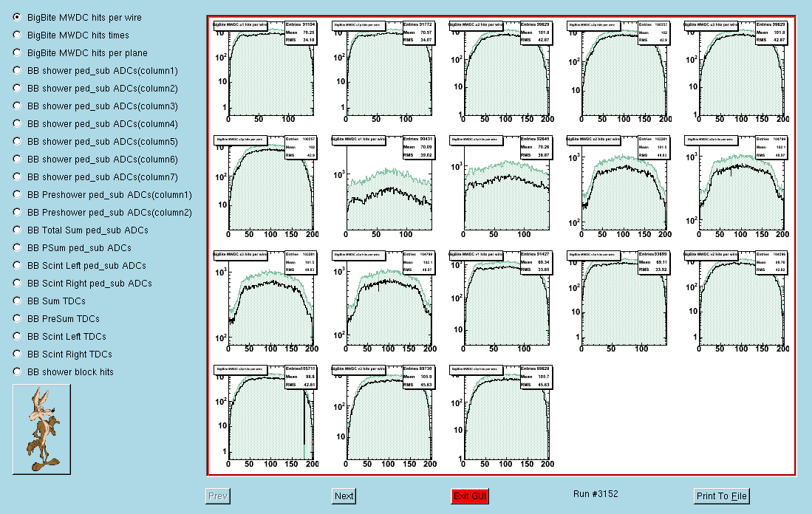The width and height of the screenshot is (812, 514).
Task: Open histogram with Entries 93699
Action: pyautogui.click(x=618, y=302)
